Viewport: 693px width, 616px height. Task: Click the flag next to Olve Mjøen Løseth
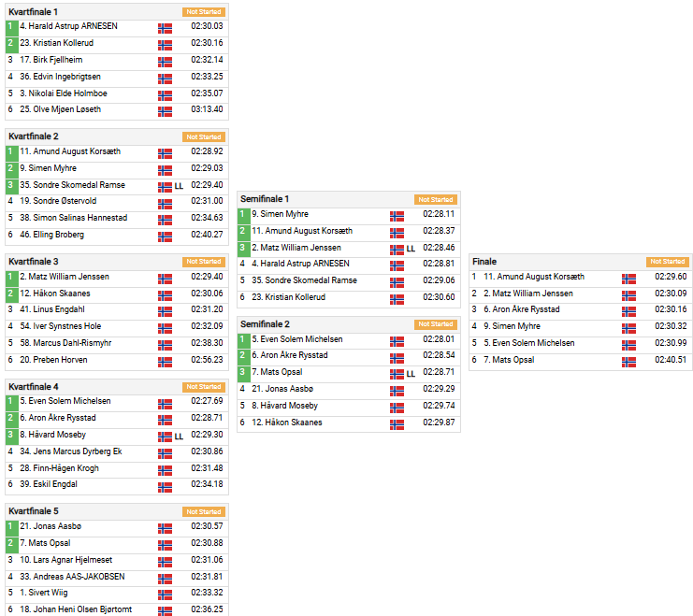coord(165,110)
